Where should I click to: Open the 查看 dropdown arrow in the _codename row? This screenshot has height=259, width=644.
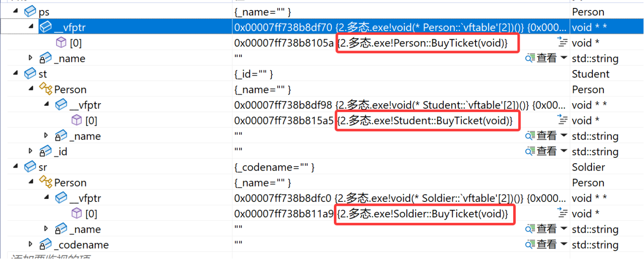point(564,244)
